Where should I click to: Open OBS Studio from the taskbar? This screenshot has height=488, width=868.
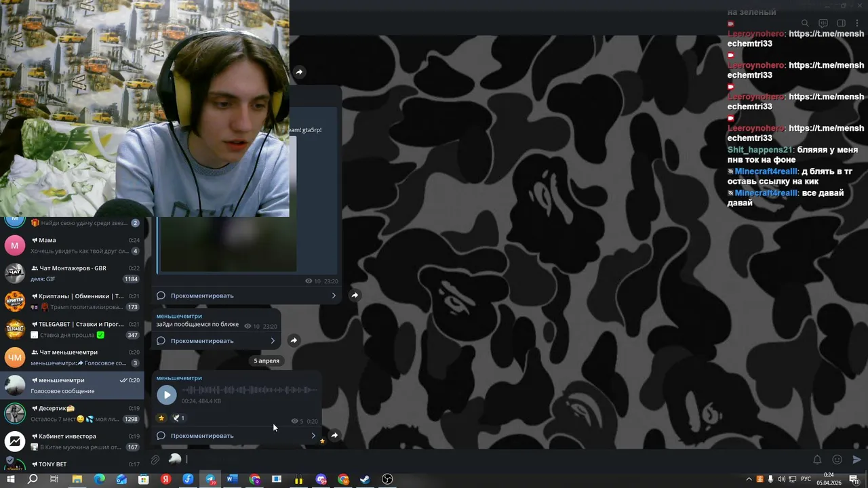[387, 479]
